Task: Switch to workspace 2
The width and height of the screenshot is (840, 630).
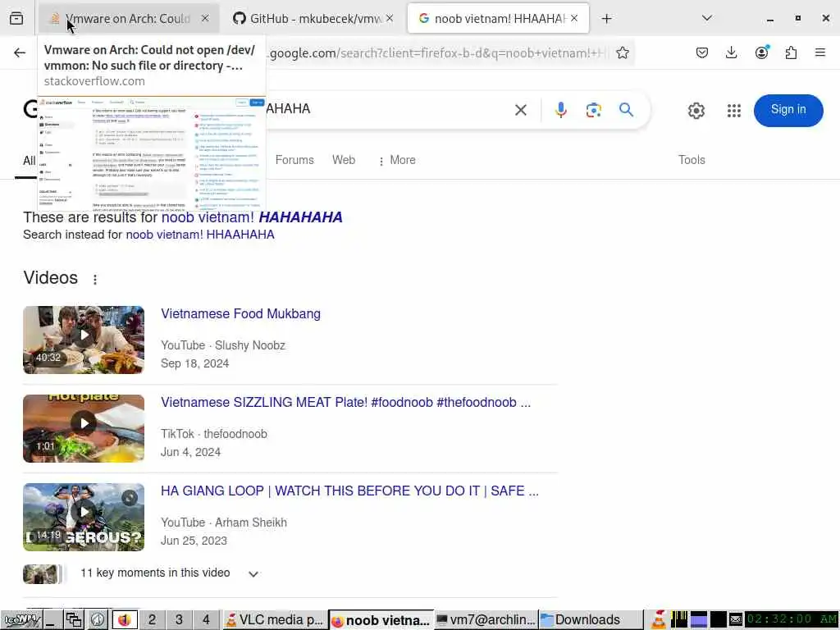Action: pyautogui.click(x=152, y=620)
